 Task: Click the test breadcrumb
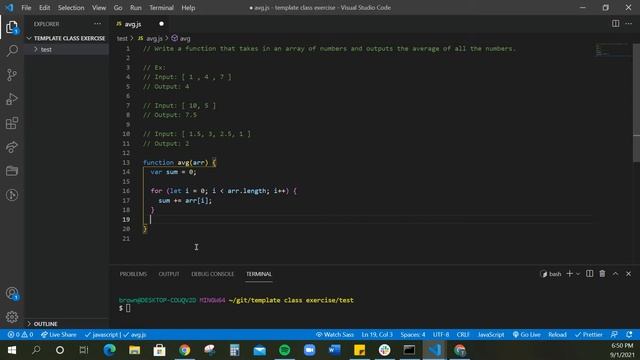tap(122, 38)
